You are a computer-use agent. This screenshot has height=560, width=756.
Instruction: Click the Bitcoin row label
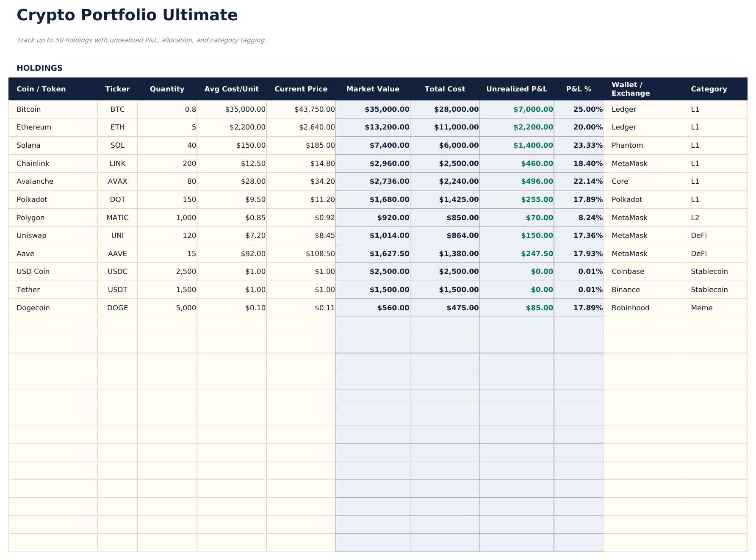tap(28, 109)
